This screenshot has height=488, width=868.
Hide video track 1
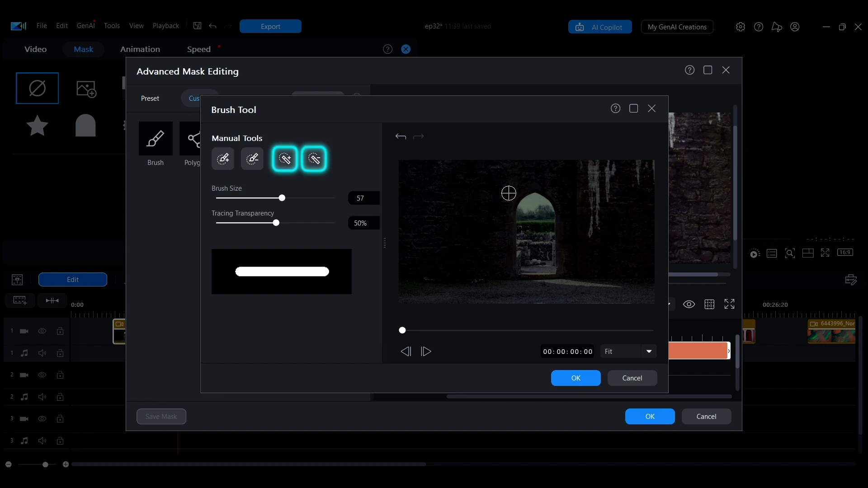coord(42,331)
